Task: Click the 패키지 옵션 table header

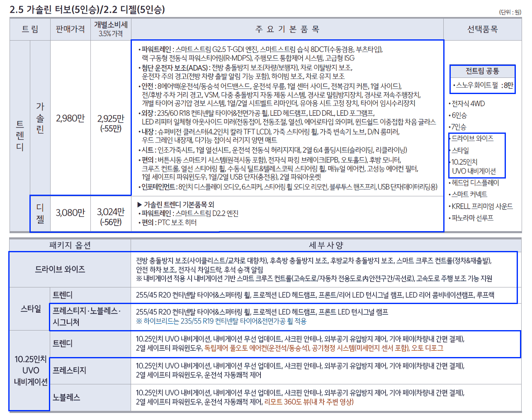Action: point(70,245)
